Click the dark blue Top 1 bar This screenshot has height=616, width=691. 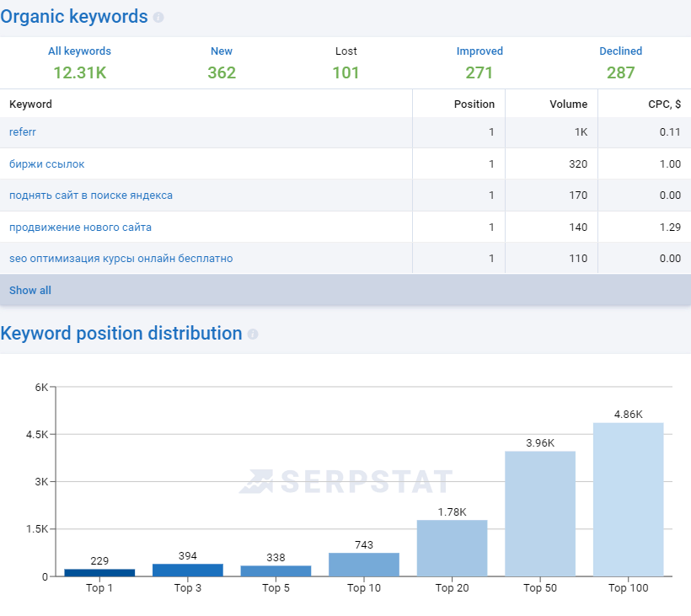99,572
